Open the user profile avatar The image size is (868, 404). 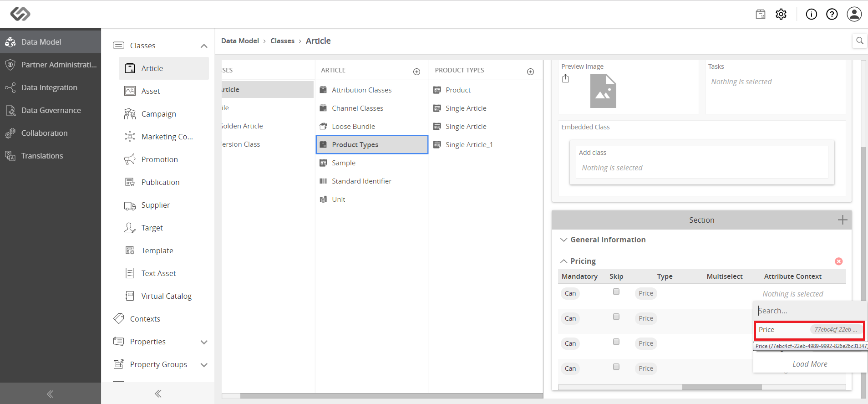coord(854,14)
